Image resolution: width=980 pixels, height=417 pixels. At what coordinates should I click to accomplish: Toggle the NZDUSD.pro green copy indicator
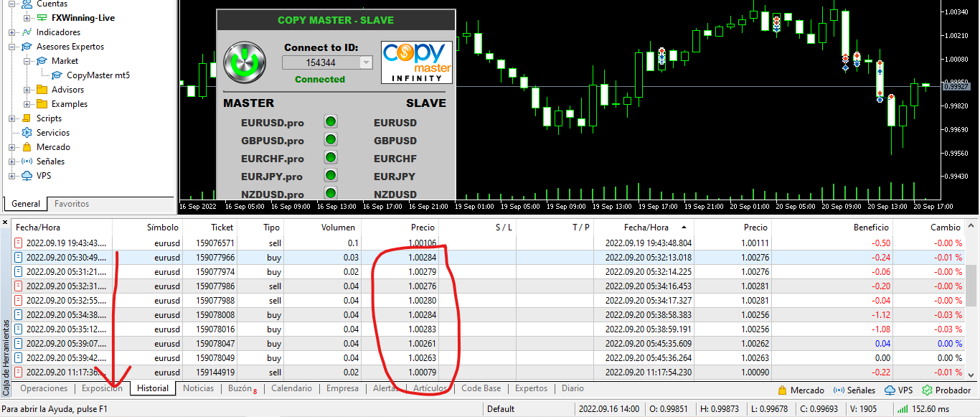(331, 193)
